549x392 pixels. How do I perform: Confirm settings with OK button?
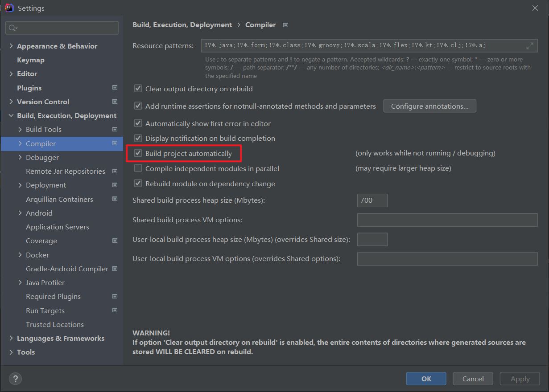(x=426, y=379)
